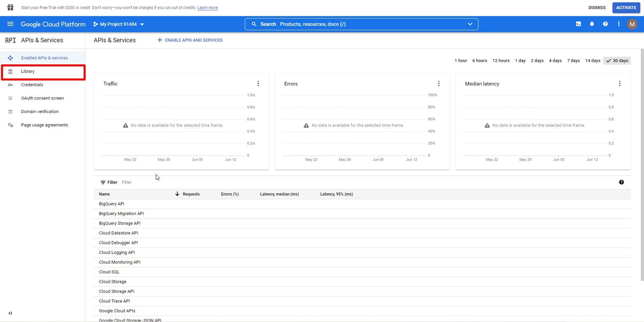Viewport: 644px width, 322px height.
Task: Click the Activate button
Action: [x=626, y=8]
